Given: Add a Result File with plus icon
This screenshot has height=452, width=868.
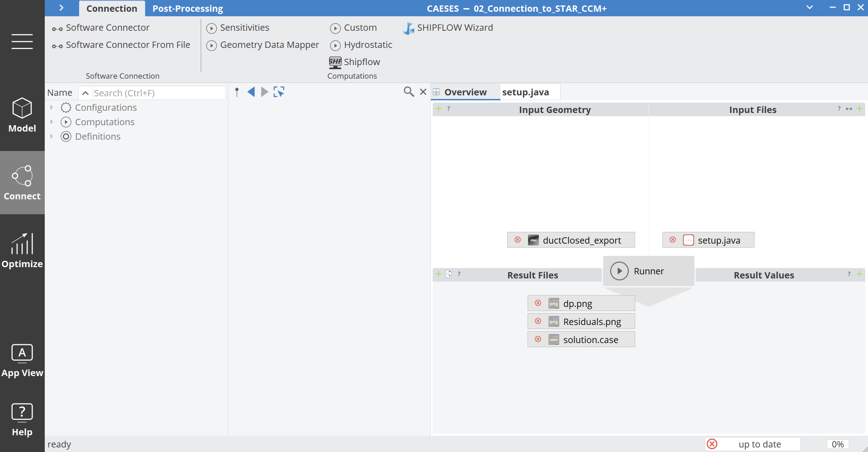Looking at the screenshot, I should click(439, 274).
